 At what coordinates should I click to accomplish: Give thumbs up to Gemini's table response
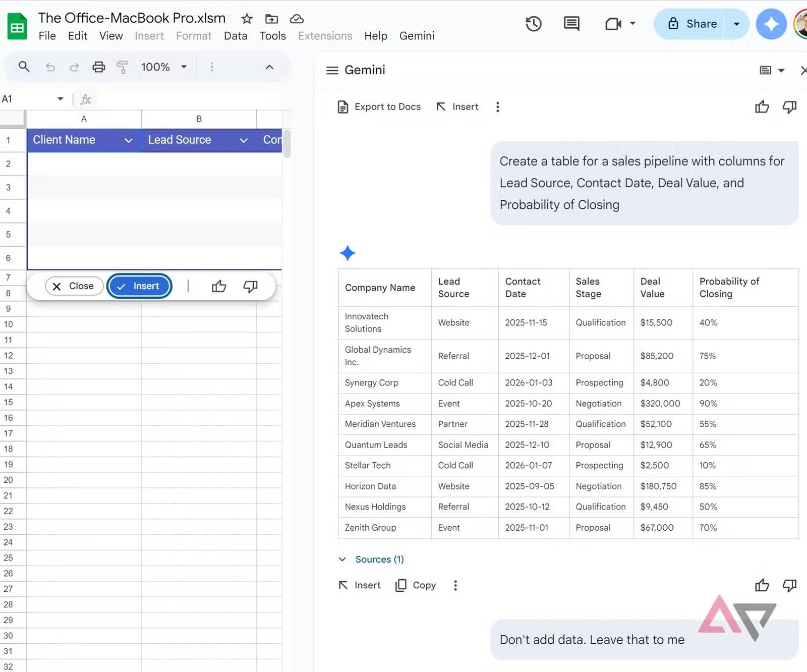762,106
